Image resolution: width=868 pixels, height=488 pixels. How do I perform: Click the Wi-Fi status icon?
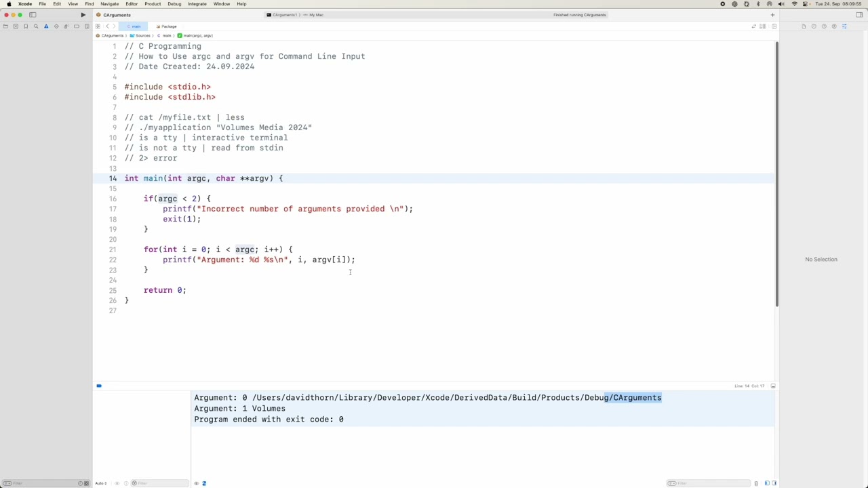794,4
